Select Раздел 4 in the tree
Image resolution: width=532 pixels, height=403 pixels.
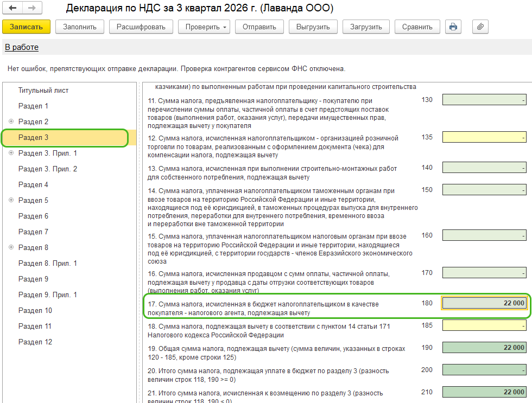pos(33,185)
